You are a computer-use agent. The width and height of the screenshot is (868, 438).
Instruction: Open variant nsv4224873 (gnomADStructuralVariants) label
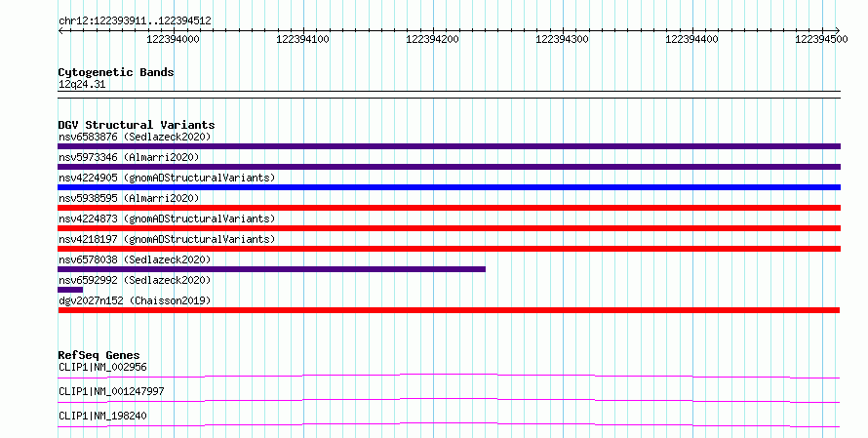pyautogui.click(x=167, y=219)
